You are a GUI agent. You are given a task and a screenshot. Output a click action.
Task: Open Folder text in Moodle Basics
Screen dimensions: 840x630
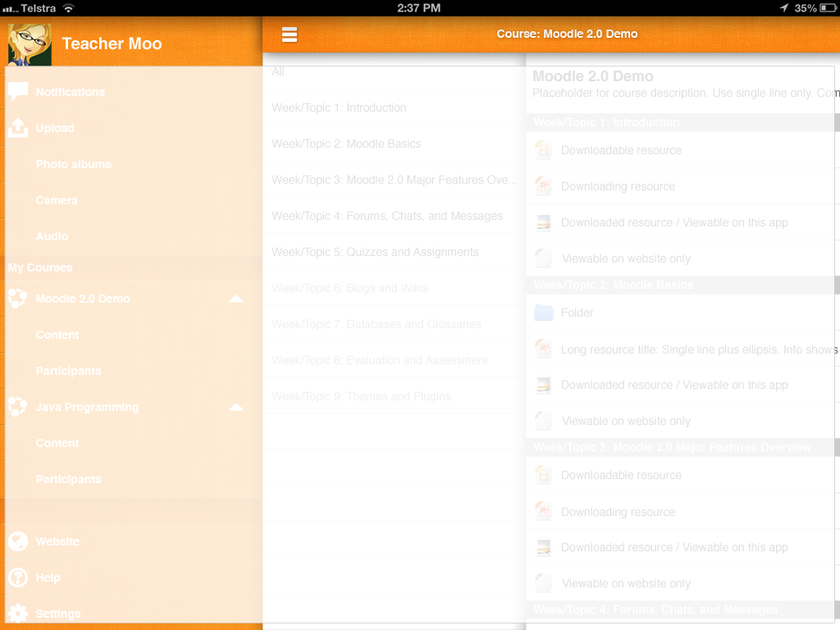tap(577, 313)
